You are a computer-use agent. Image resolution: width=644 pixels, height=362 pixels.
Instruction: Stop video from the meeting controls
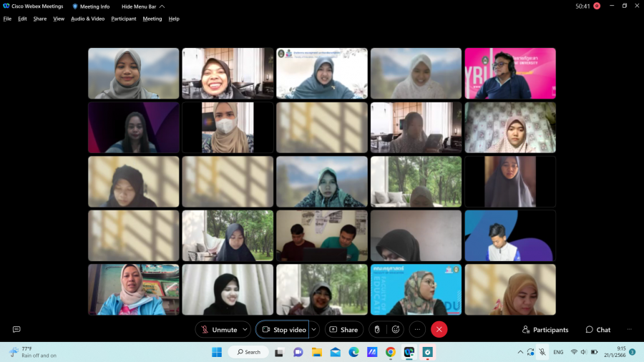pyautogui.click(x=283, y=329)
